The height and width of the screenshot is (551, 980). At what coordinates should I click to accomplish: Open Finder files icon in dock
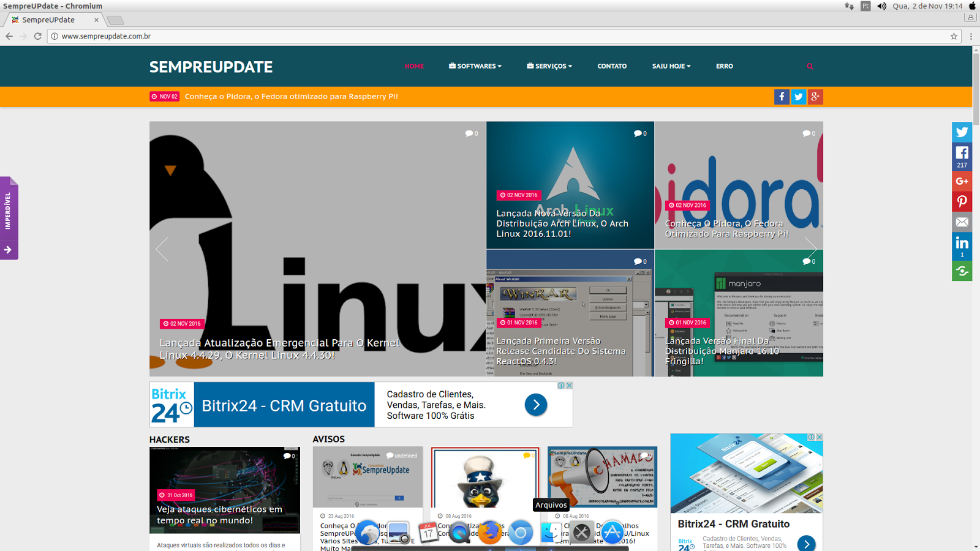click(x=551, y=533)
